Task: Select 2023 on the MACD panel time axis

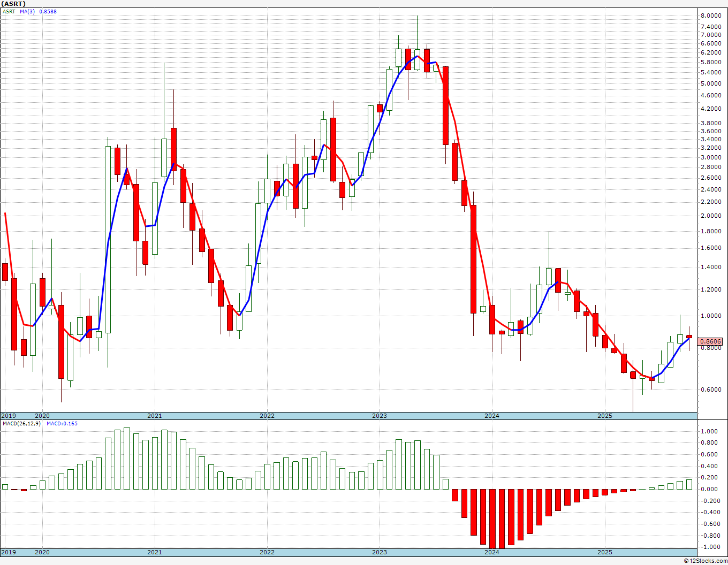Action: [x=380, y=552]
